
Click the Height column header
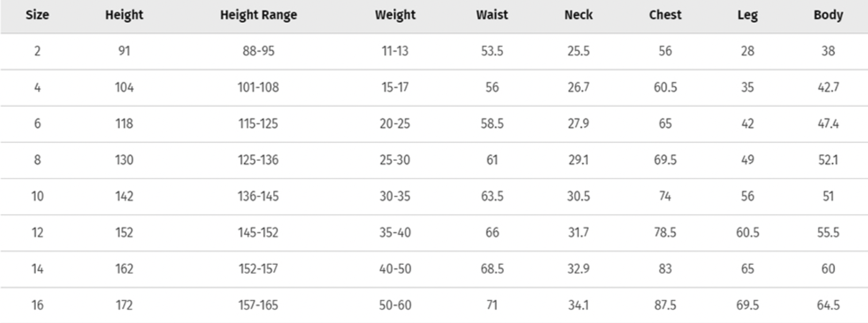[124, 16]
